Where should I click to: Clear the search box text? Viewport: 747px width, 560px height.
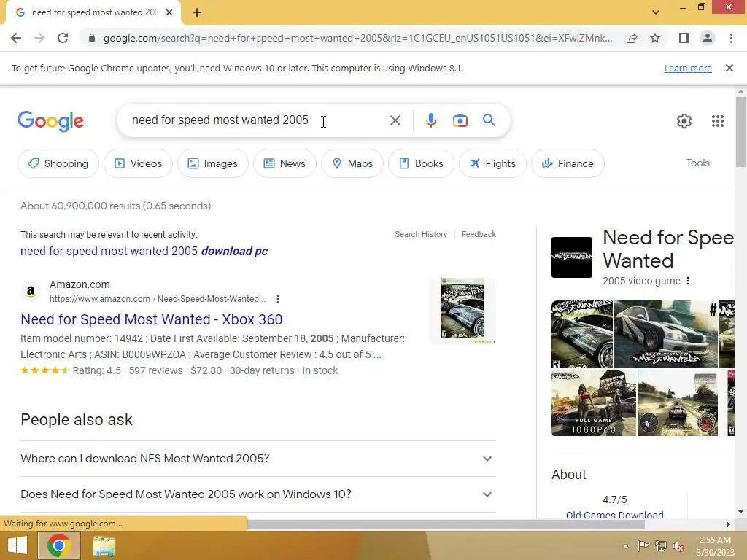[x=395, y=120]
